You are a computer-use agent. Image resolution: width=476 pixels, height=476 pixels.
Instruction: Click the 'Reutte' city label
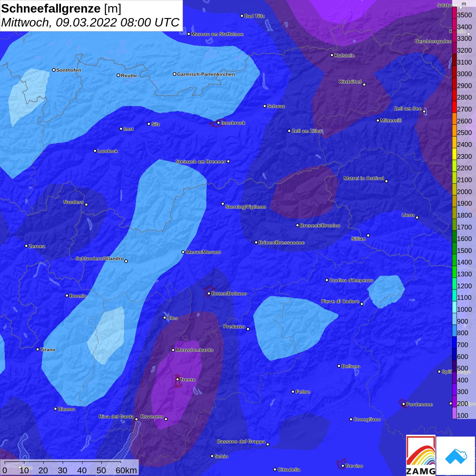[129, 75]
